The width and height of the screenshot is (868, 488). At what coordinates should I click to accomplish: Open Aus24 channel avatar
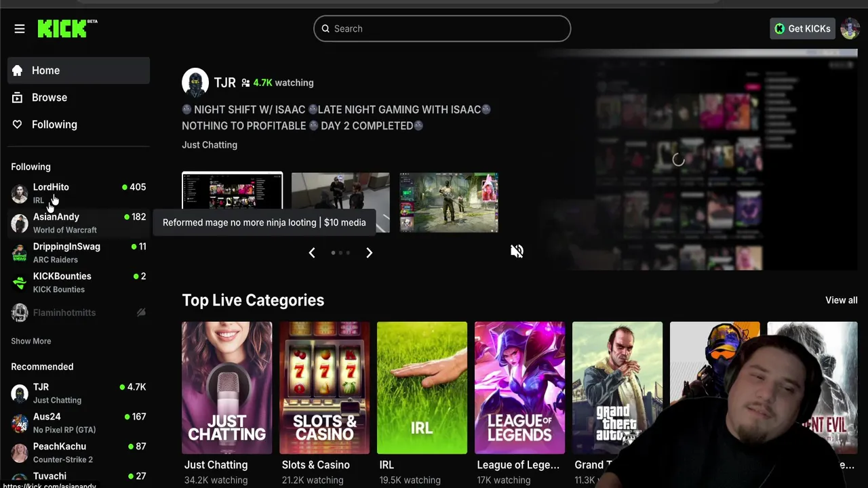tap(20, 423)
